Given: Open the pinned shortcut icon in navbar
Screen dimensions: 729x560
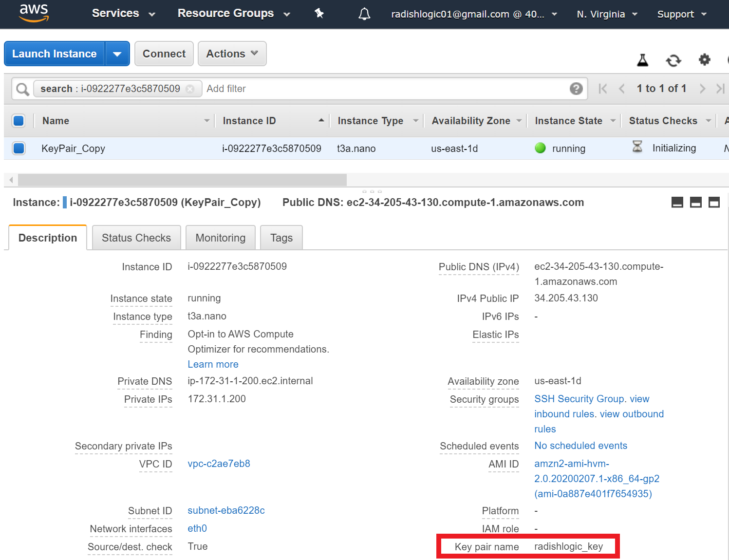Looking at the screenshot, I should point(319,14).
